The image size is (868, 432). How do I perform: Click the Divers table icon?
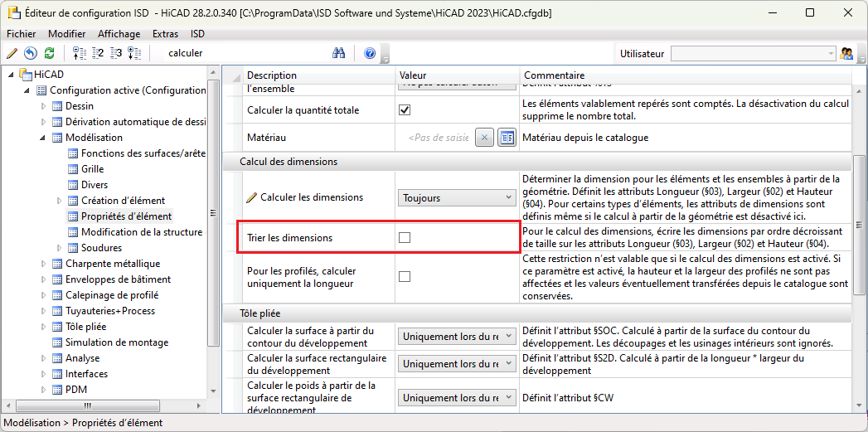[x=73, y=184]
